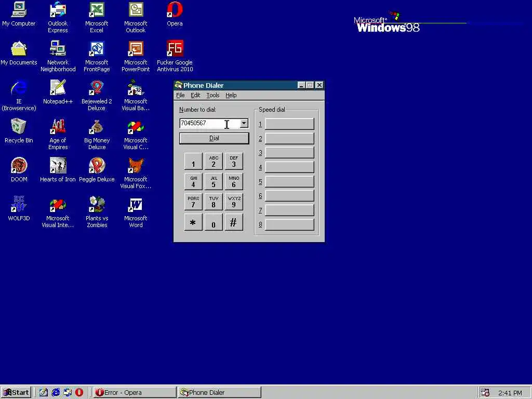This screenshot has width=532, height=399.
Task: Open the Tools menu in Phone Dialer
Action: 212,96
